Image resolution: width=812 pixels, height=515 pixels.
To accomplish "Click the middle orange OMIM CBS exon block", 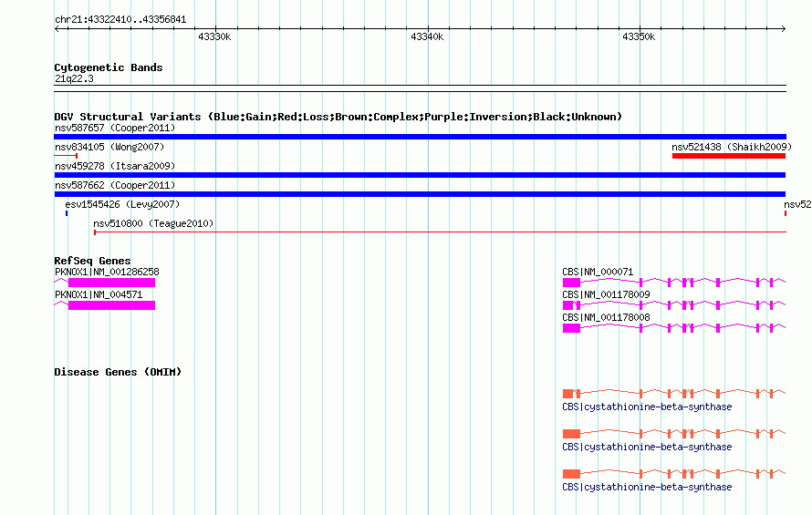I will (x=571, y=434).
